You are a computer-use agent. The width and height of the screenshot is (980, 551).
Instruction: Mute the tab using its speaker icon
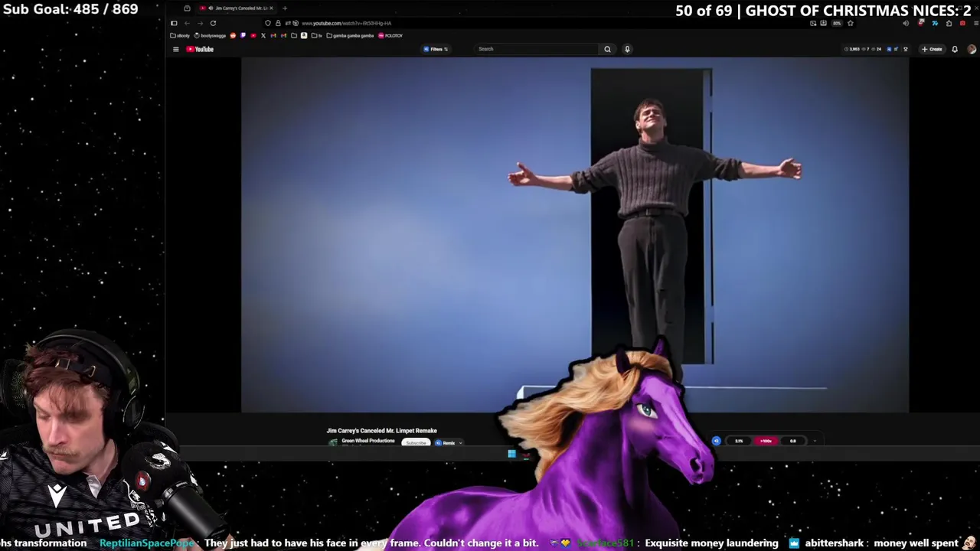click(211, 8)
